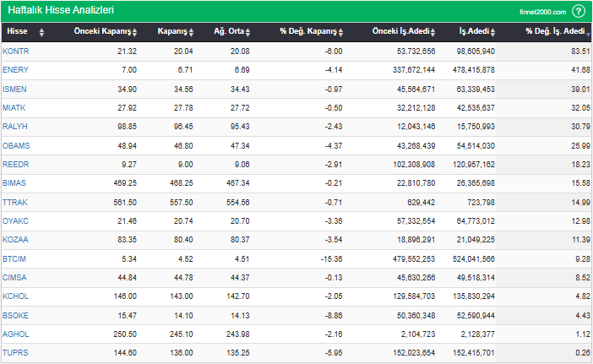Open the KONTR stock link
Viewport: 593px width, 364px height.
pos(16,52)
